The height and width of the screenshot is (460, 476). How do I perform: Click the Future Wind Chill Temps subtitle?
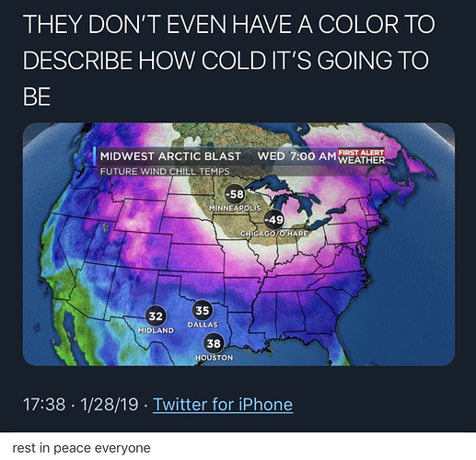tap(165, 171)
